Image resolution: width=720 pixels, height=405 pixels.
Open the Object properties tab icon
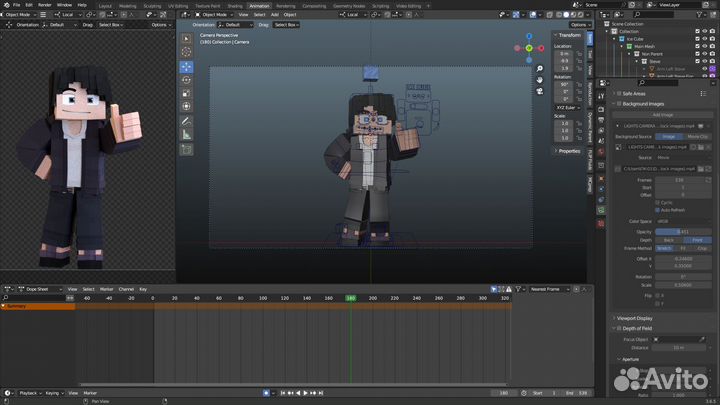click(x=601, y=179)
